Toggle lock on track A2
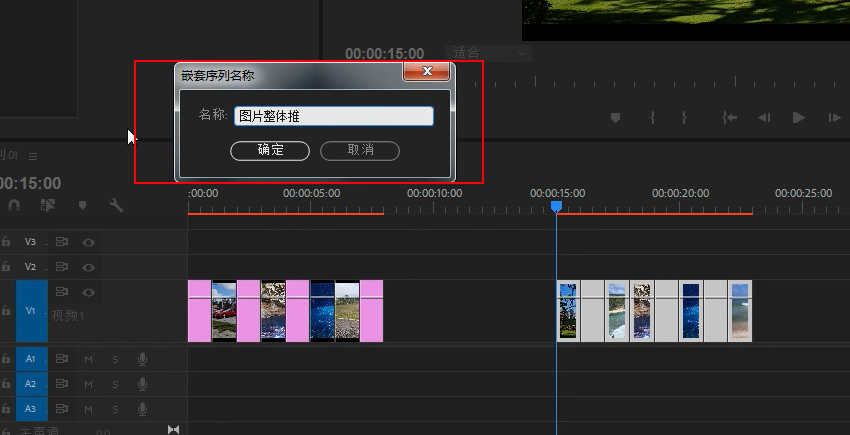 pyautogui.click(x=6, y=384)
